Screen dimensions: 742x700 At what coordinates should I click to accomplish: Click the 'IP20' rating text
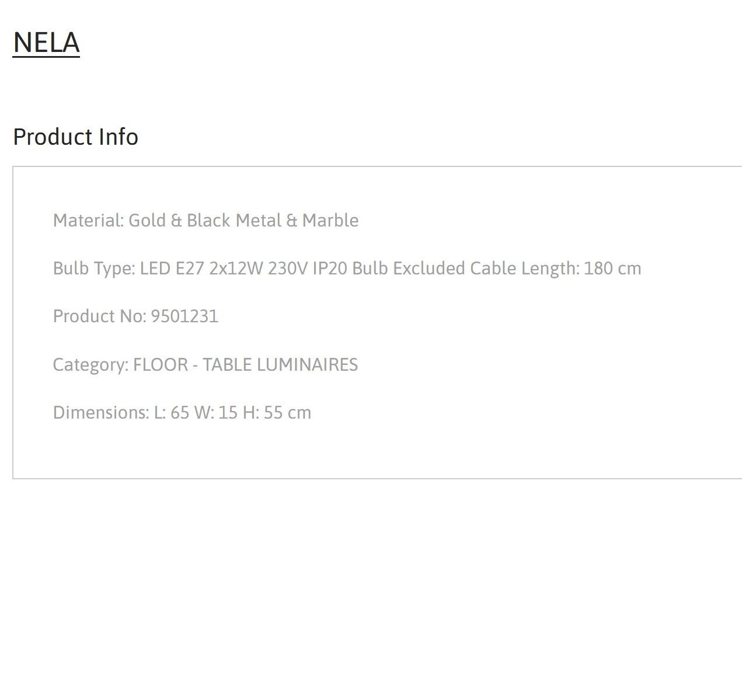pyautogui.click(x=330, y=268)
